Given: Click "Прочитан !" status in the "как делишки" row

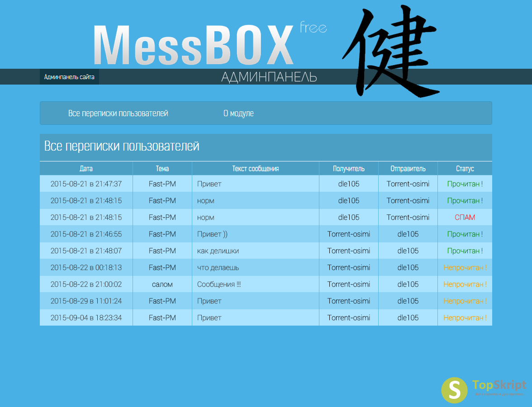Looking at the screenshot, I should click(465, 251).
